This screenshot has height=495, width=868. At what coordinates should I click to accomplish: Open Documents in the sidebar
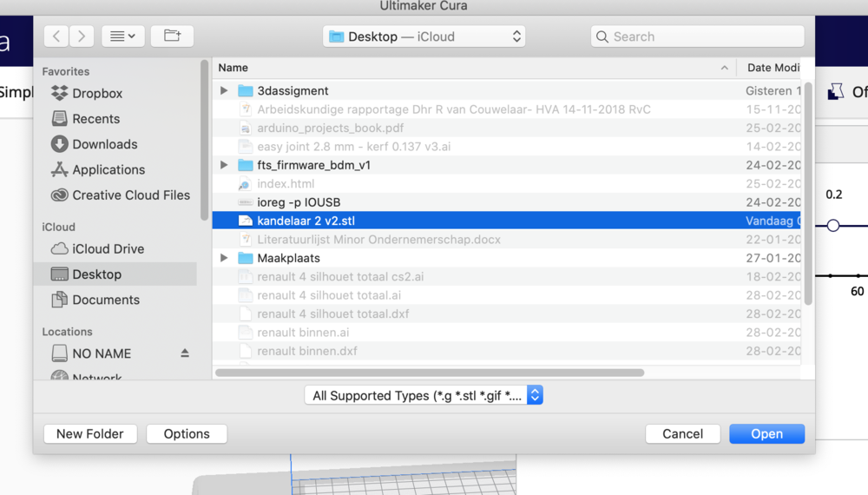95,300
